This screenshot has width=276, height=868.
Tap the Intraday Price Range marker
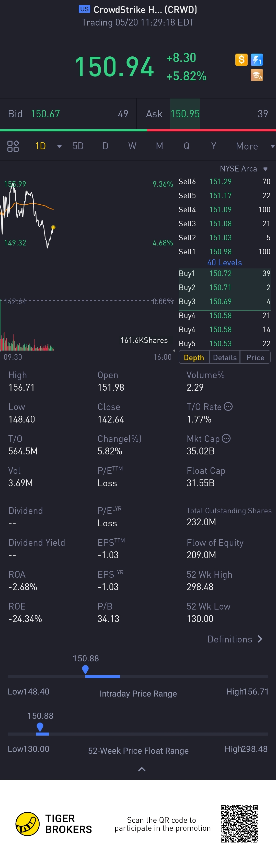85,669
